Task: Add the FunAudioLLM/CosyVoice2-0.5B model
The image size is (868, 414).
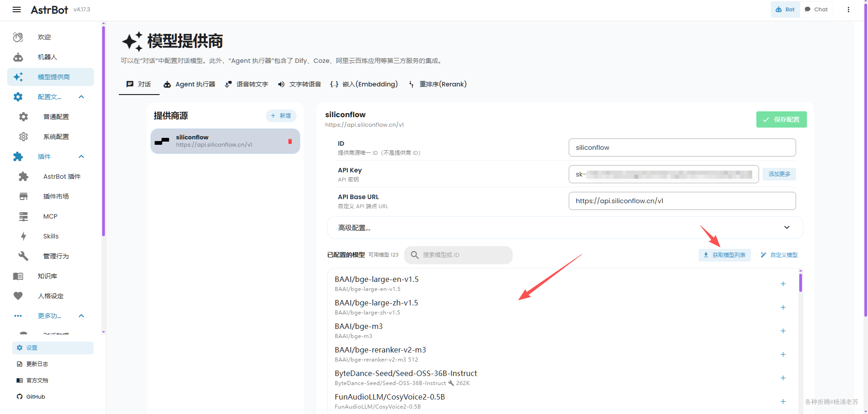Action: 783,401
